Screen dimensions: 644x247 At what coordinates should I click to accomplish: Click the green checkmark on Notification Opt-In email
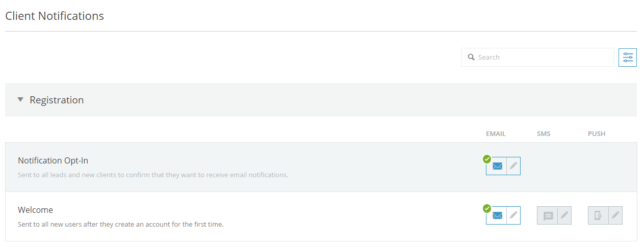click(x=487, y=159)
